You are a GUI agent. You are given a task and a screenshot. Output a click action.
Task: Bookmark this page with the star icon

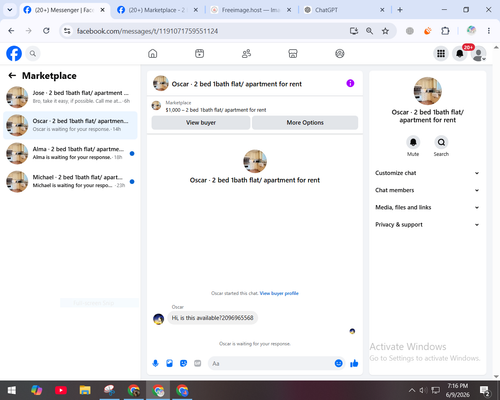pyautogui.click(x=385, y=31)
